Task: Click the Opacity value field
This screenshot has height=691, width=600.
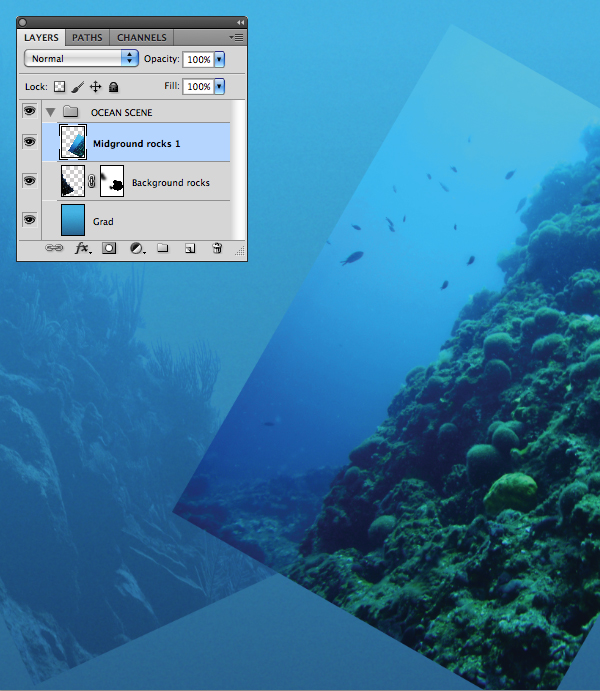Action: tap(198, 59)
